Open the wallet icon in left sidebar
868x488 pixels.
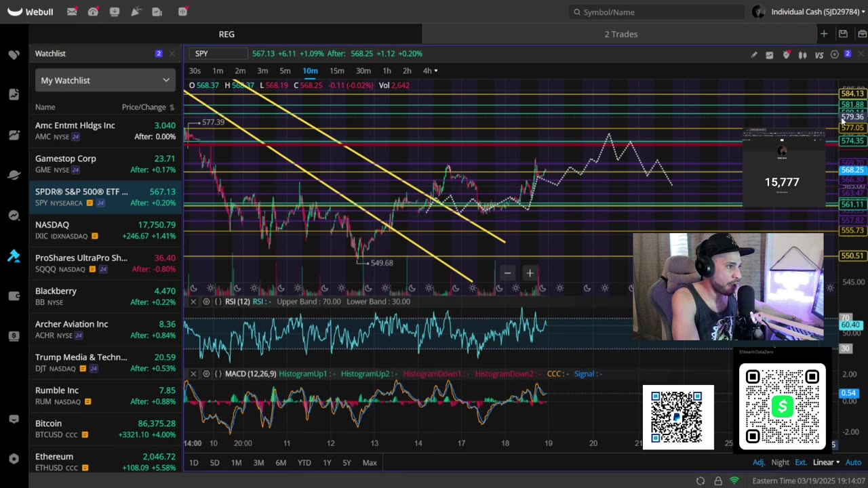tap(14, 296)
